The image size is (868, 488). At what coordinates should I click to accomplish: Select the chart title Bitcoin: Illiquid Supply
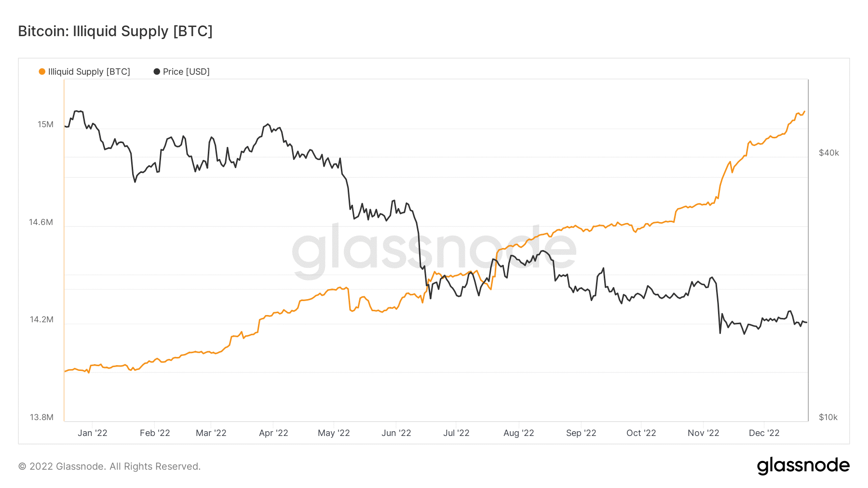point(115,31)
